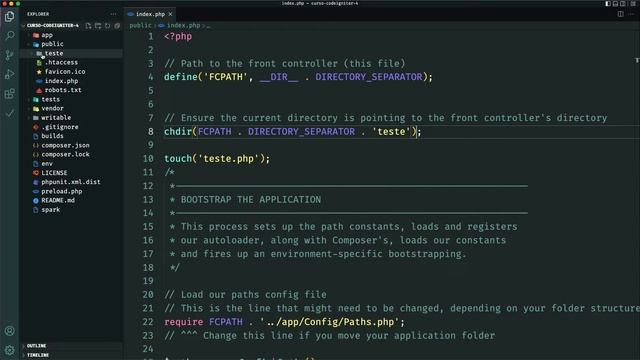Click the public breadcrumb segment
Viewport: 640px width, 360px height.
click(140, 25)
